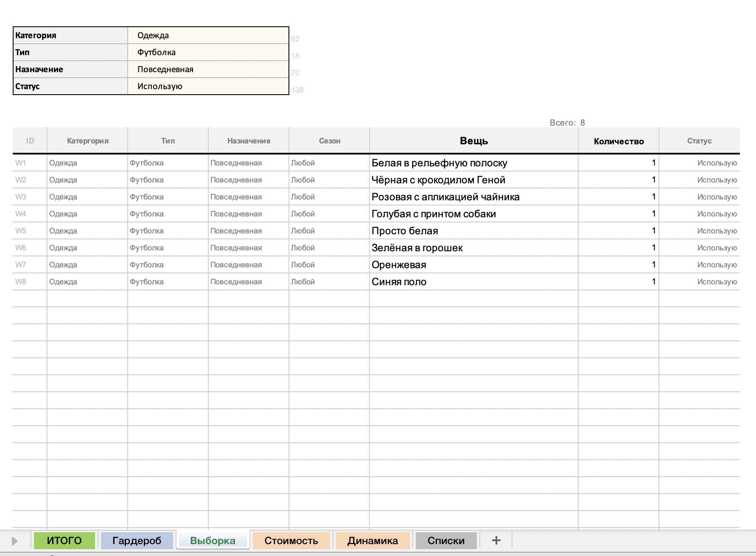Open the Категория filter value Одежда
This screenshot has height=556, width=756.
tap(208, 35)
